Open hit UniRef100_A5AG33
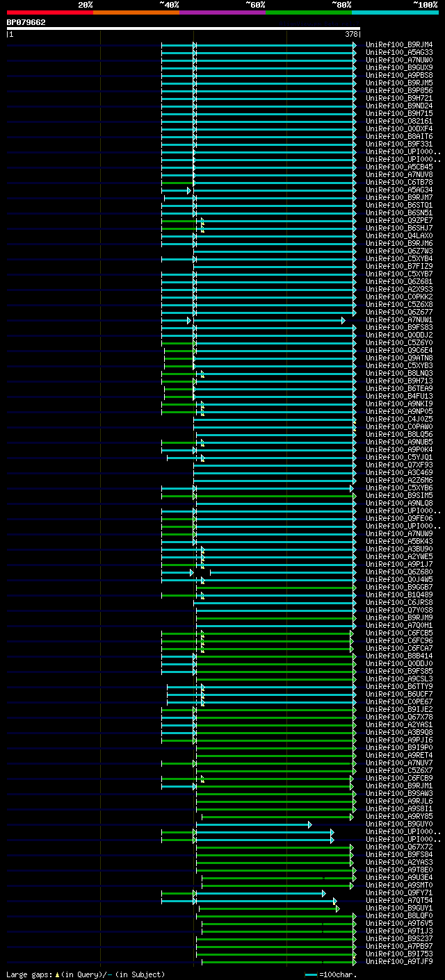The height and width of the screenshot is (980, 445). 399,52
